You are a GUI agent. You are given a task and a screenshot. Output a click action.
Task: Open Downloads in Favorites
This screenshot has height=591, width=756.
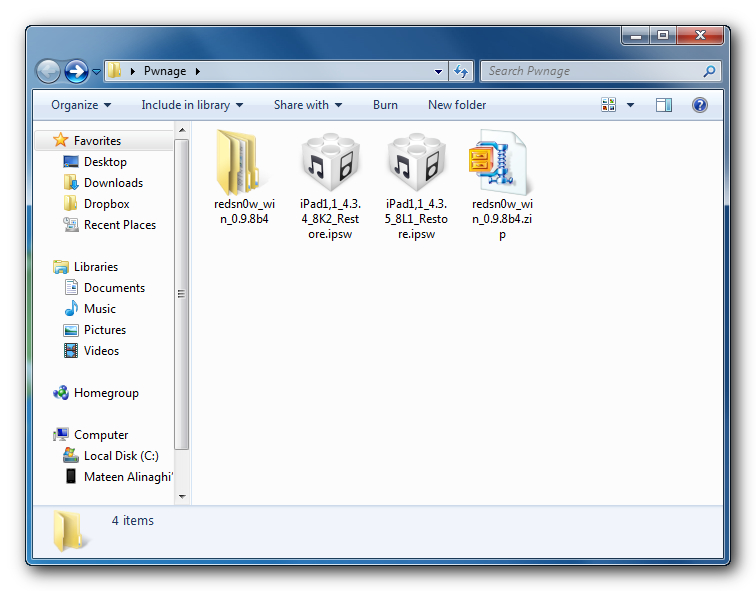pyautogui.click(x=113, y=183)
